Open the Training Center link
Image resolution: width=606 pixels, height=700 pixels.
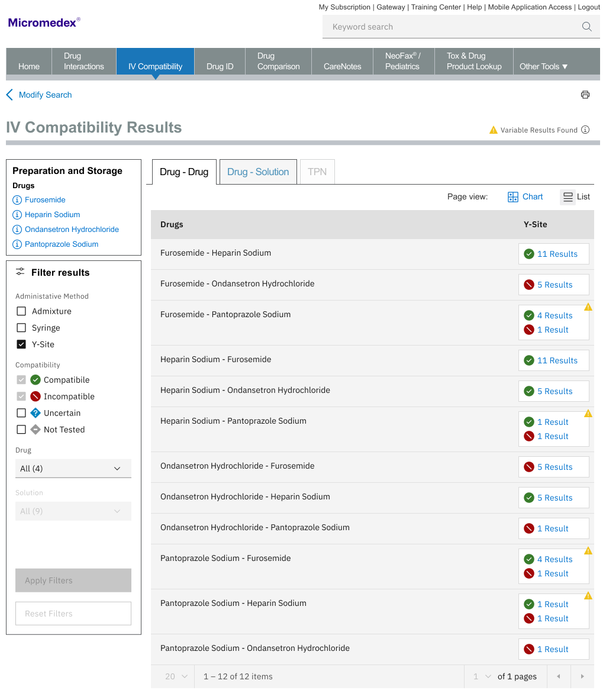436,7
